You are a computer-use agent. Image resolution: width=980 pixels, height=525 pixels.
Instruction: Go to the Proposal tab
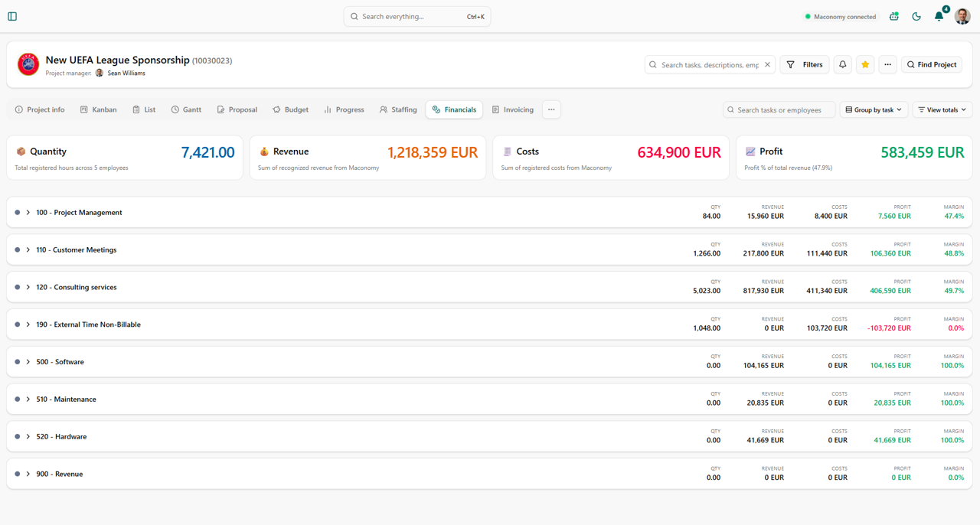coord(237,109)
